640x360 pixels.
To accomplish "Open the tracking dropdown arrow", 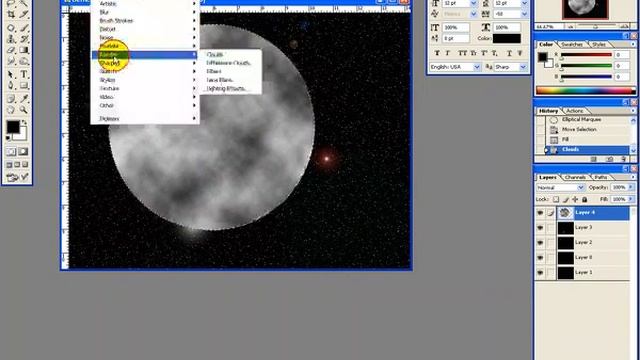I will (x=524, y=14).
